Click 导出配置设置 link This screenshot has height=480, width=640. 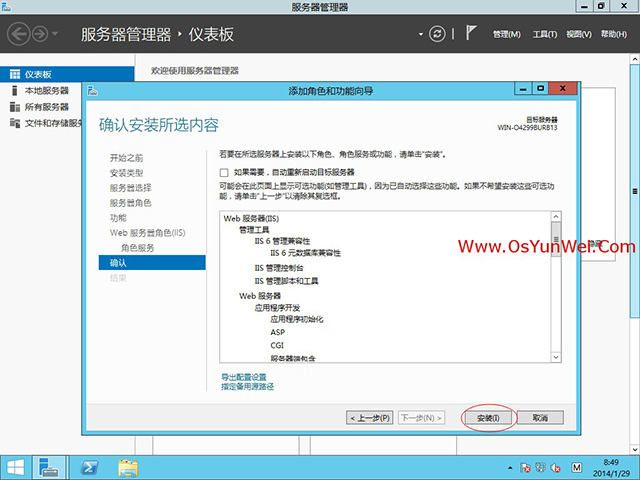(x=244, y=377)
